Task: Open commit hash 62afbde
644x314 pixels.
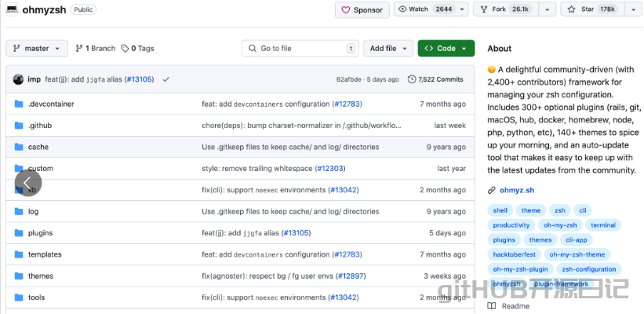Action: (349, 79)
